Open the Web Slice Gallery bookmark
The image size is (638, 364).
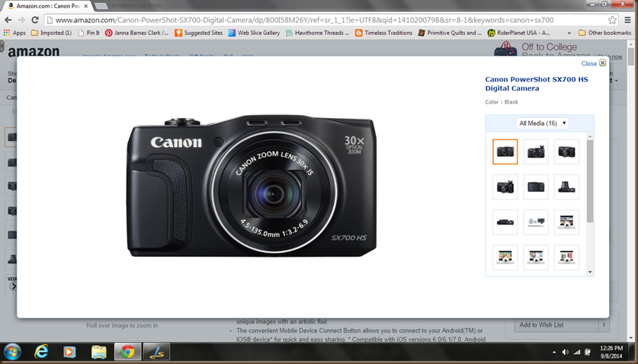[254, 33]
